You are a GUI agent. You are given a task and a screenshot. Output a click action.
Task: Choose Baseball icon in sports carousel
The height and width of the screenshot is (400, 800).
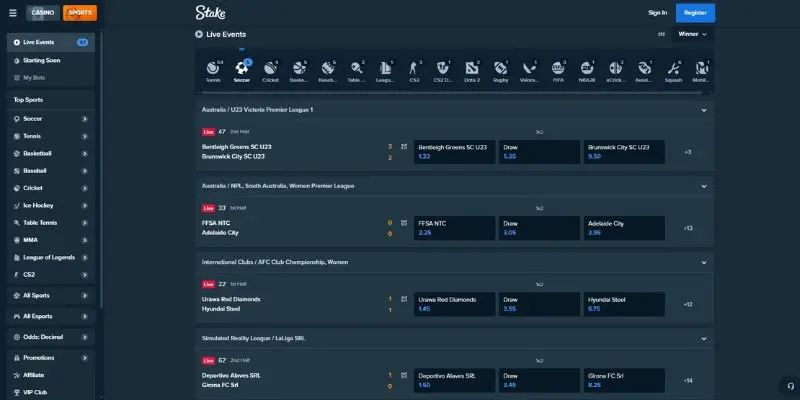[x=328, y=68]
